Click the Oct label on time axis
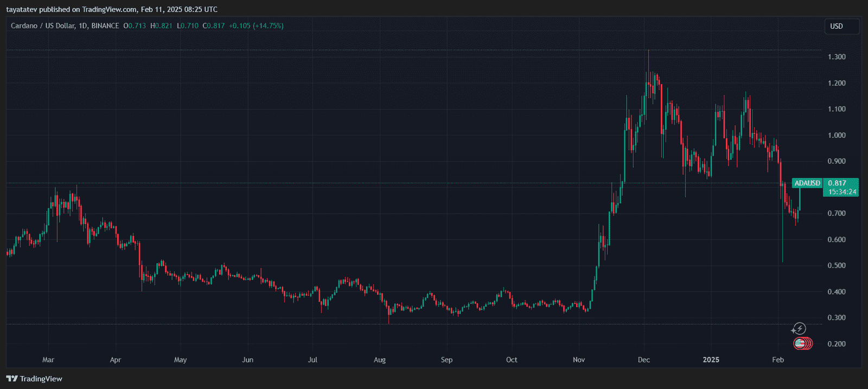 (512, 360)
